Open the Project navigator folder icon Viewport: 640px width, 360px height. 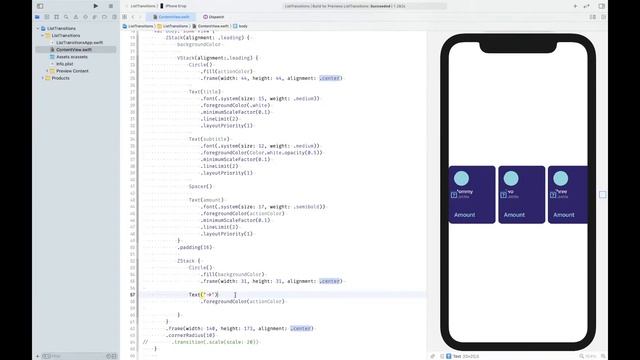pos(37,17)
